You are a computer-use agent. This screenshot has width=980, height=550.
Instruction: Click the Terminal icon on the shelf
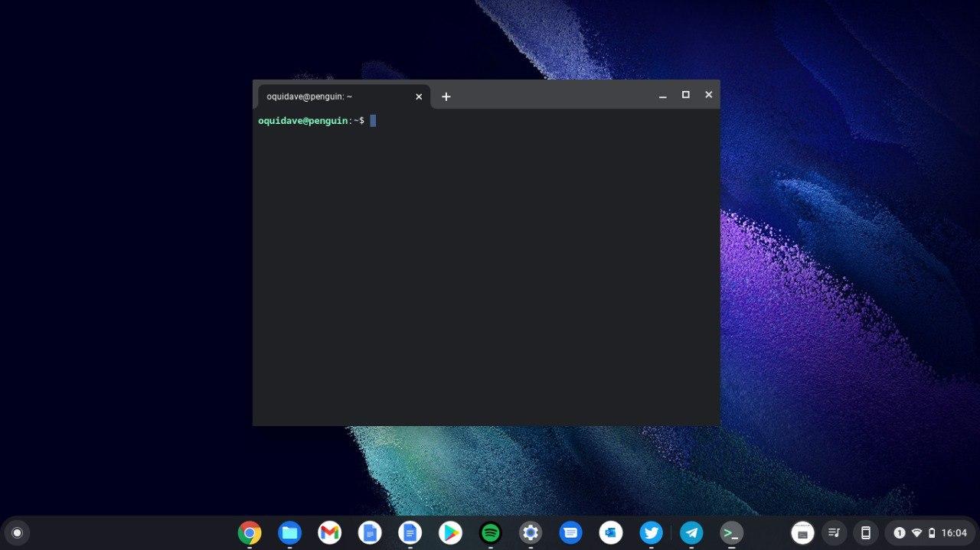[732, 532]
